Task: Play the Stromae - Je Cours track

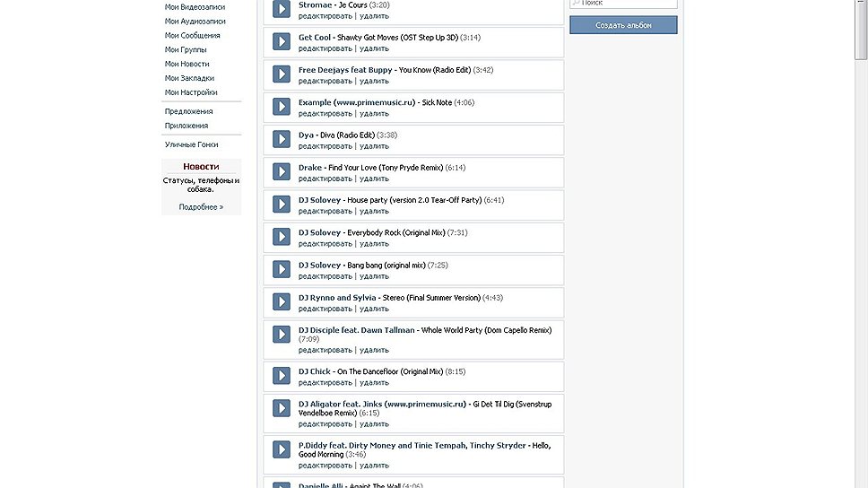Action: (282, 10)
